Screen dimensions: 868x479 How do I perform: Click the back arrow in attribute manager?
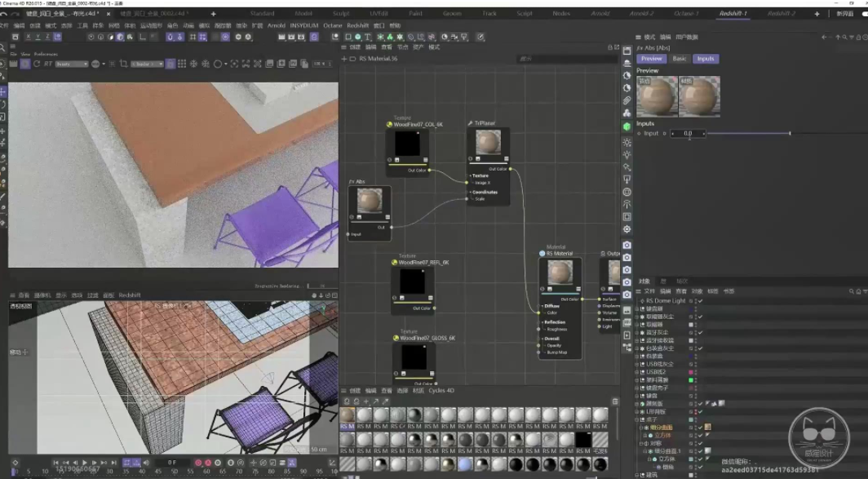[x=824, y=37]
